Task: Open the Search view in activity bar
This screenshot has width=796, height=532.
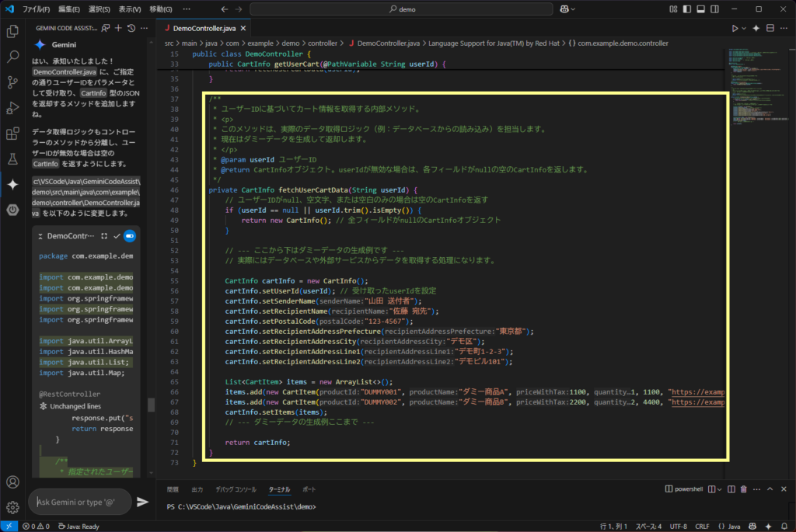Action: point(12,56)
